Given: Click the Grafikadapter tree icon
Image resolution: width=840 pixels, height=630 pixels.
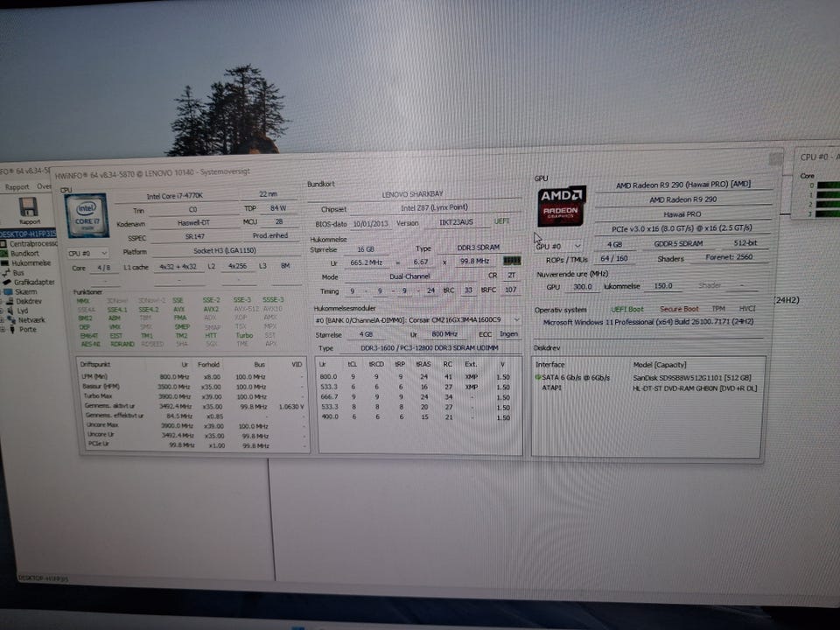Looking at the screenshot, I should pyautogui.click(x=8, y=282).
